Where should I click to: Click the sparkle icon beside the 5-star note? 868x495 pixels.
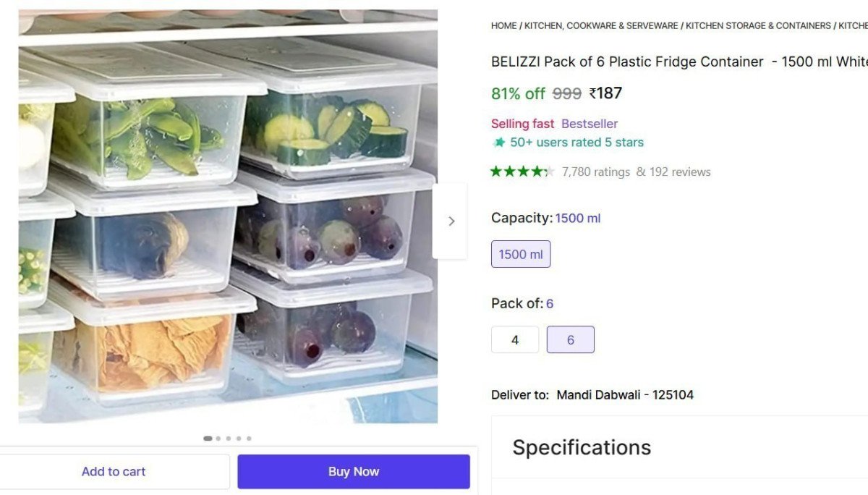(498, 142)
